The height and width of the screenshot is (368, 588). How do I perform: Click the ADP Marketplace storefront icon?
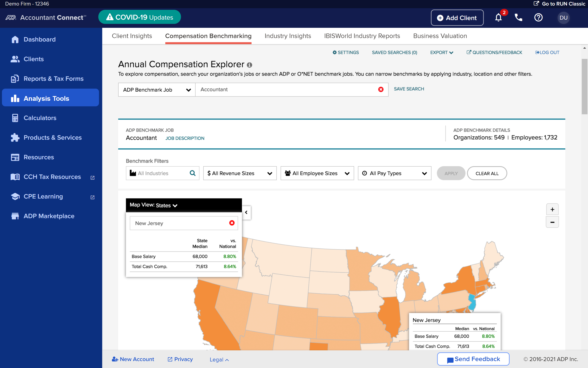[x=15, y=216]
